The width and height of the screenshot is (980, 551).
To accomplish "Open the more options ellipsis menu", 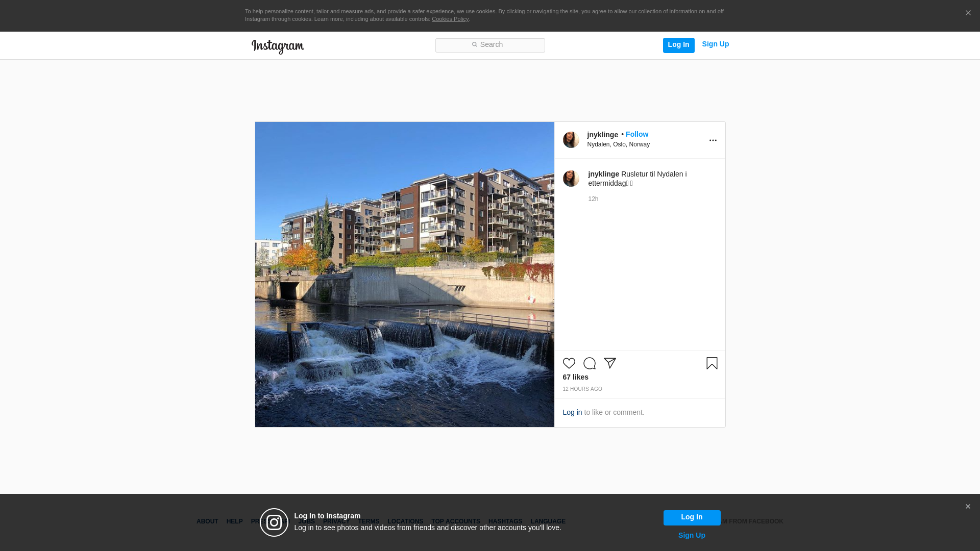I will click(x=713, y=140).
